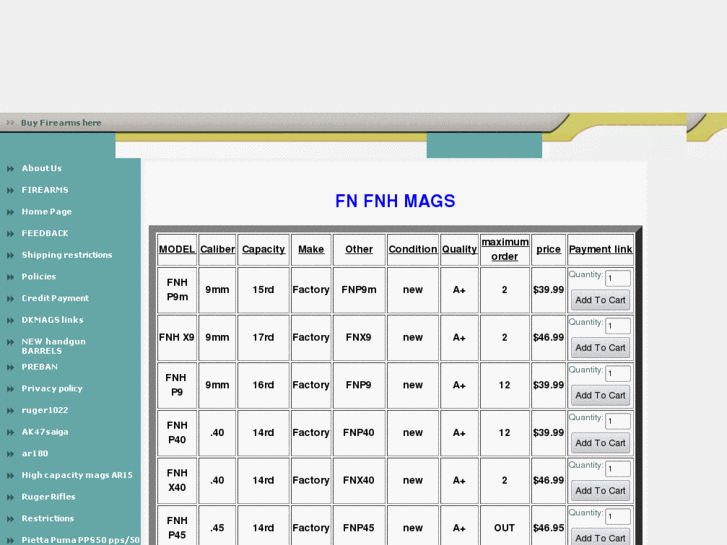Open the ruger1022 sidebar link
This screenshot has height=545, width=727.
[45, 410]
